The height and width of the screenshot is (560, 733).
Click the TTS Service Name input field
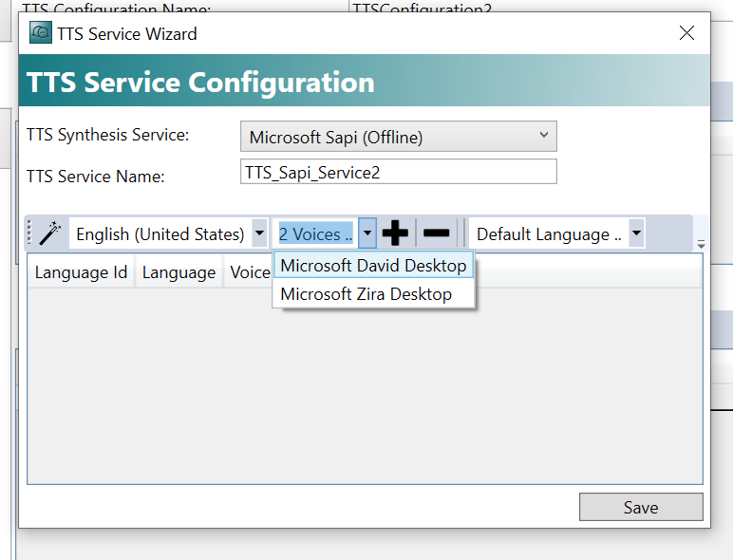coord(398,172)
